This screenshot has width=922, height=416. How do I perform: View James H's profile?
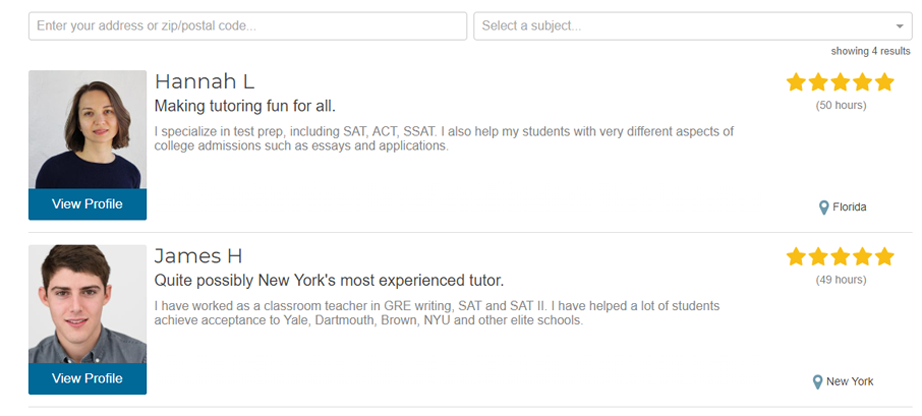(x=88, y=378)
